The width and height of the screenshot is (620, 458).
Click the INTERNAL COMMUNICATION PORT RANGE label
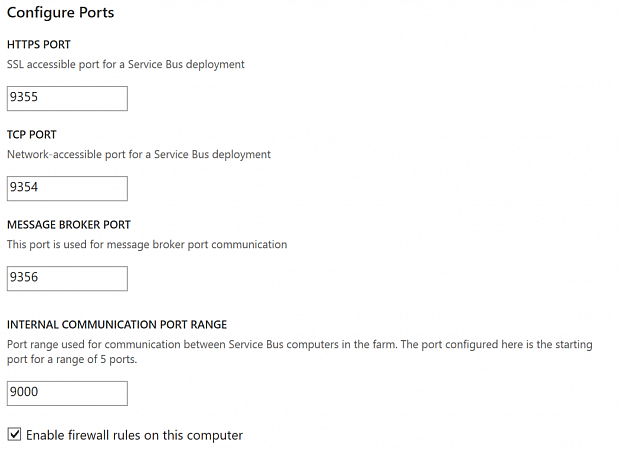click(117, 325)
